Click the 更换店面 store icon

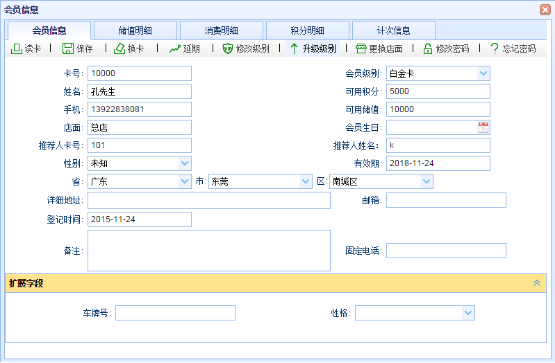[x=361, y=48]
